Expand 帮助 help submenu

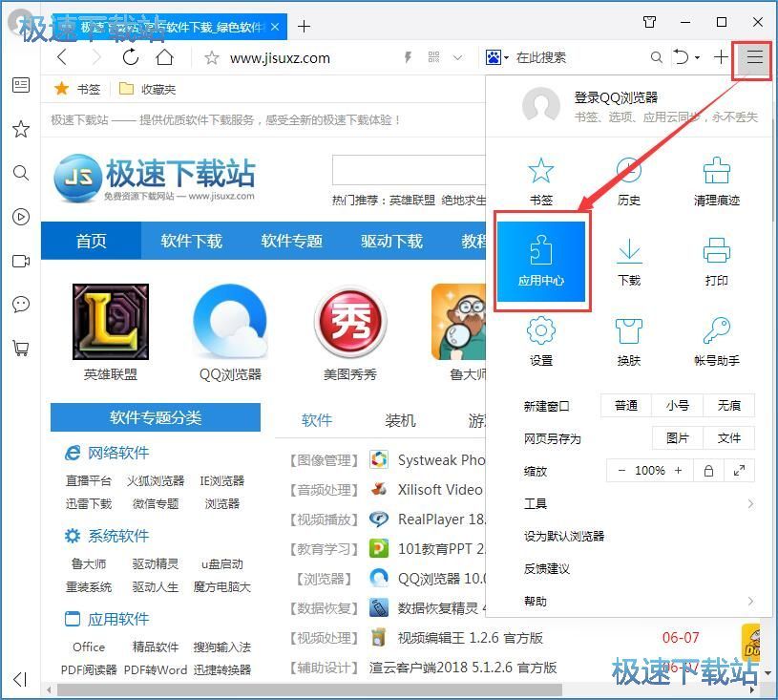639,602
